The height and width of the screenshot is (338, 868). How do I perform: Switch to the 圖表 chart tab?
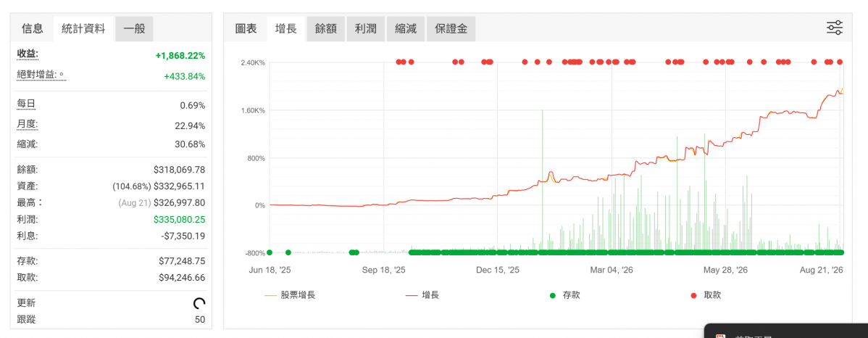point(246,29)
